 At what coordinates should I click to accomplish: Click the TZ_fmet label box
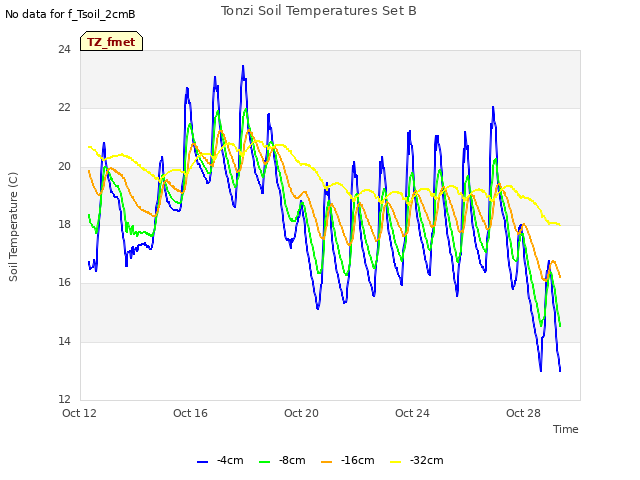pyautogui.click(x=111, y=41)
